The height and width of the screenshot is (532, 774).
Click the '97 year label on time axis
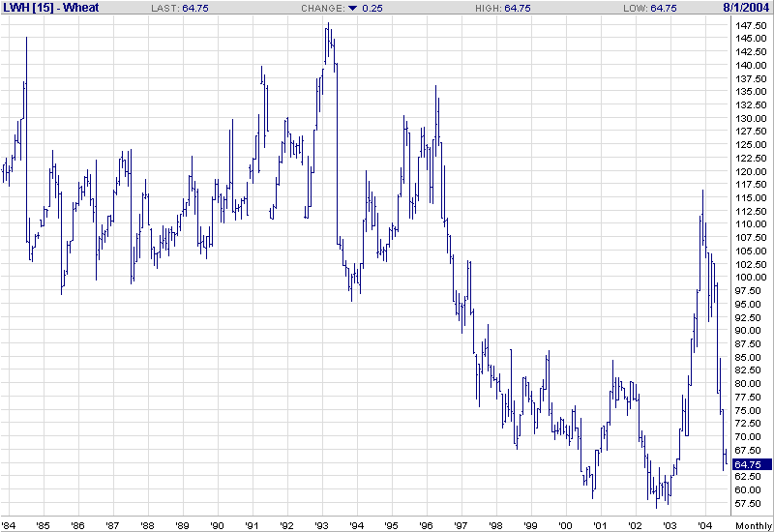(461, 525)
